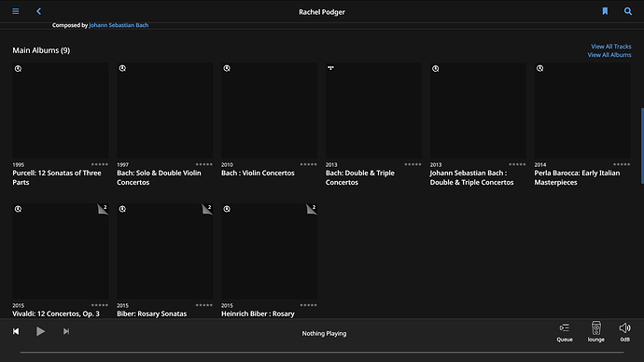
Task: Open Bach: Solo & Double Violin Concertos cover
Action: (x=164, y=110)
